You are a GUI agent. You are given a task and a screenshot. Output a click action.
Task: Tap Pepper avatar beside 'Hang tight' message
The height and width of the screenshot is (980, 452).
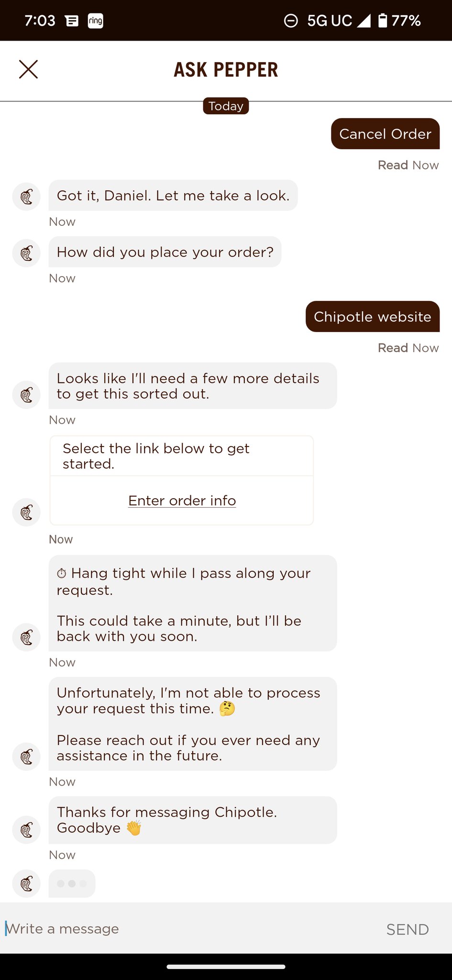[26, 637]
